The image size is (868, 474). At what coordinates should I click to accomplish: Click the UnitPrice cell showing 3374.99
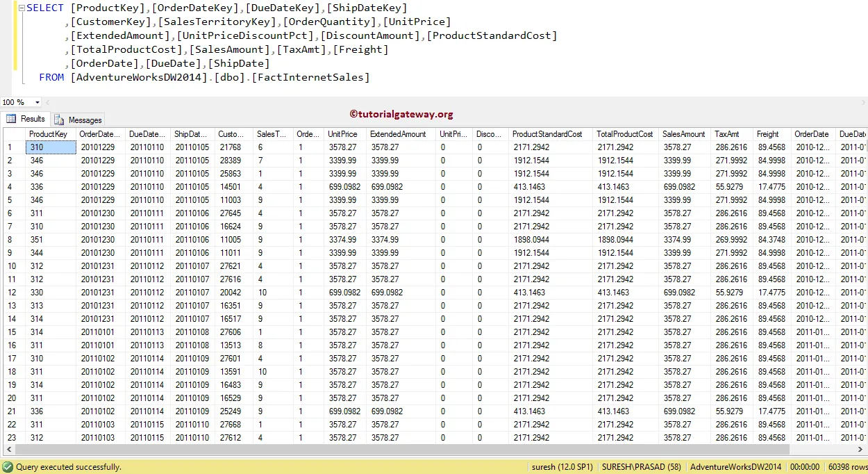pyautogui.click(x=345, y=240)
